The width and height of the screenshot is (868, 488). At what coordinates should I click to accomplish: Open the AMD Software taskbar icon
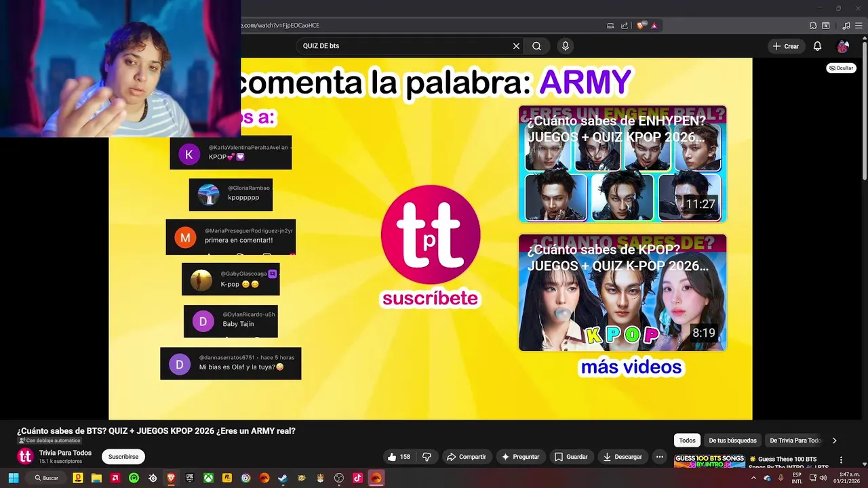(115, 478)
